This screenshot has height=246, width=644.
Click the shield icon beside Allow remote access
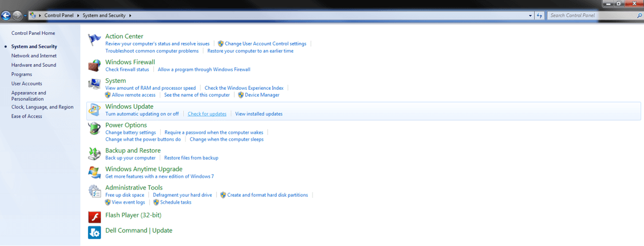(x=108, y=95)
